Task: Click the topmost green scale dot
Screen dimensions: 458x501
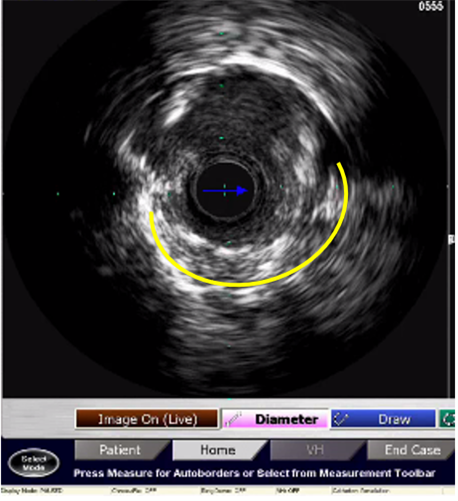Action: pyautogui.click(x=221, y=33)
